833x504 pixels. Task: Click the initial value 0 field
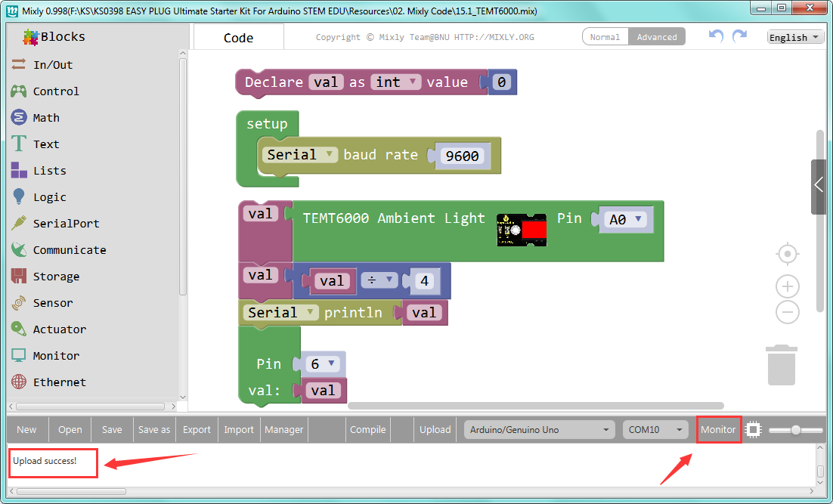501,82
